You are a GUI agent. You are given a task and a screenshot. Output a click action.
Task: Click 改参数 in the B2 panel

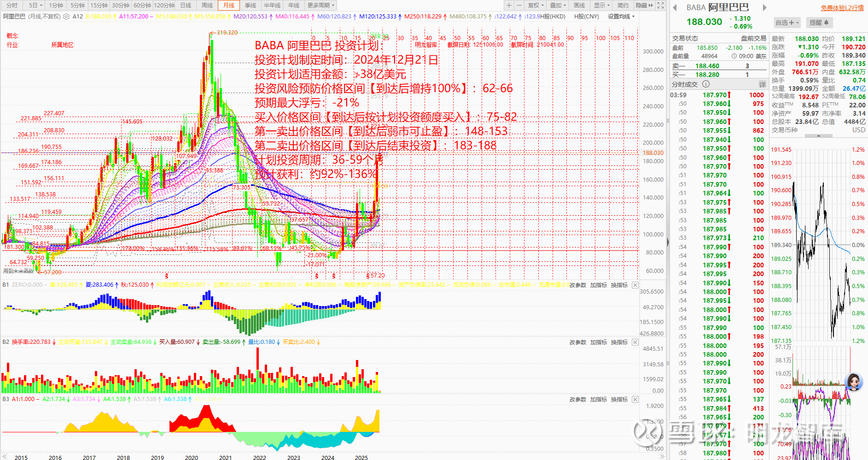[578, 342]
